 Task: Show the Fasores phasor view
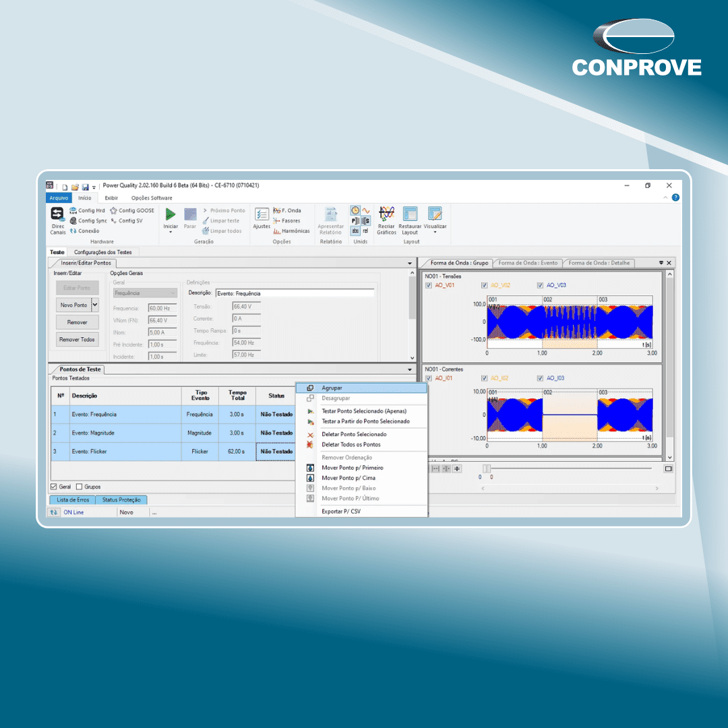coord(286,220)
